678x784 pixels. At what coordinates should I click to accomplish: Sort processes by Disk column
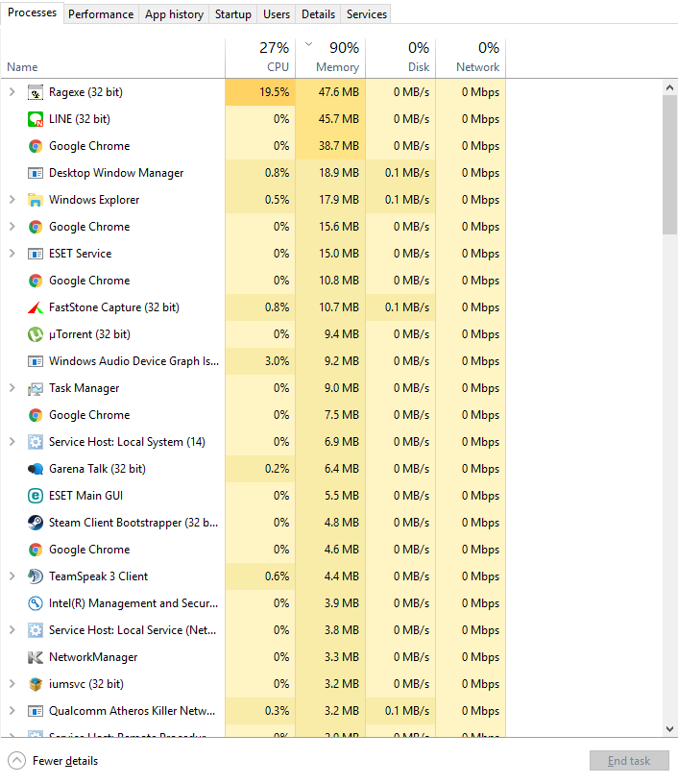(x=400, y=59)
